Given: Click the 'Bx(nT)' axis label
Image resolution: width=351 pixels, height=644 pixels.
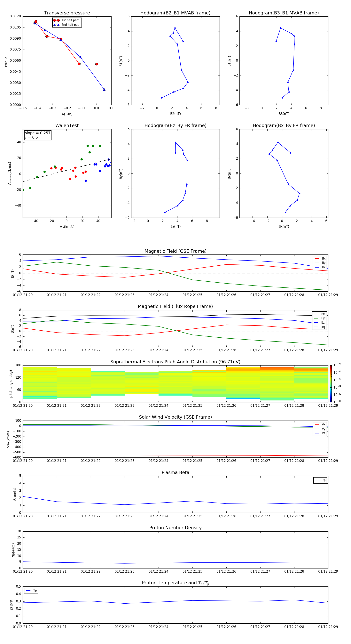Looking at the screenshot, I should pyautogui.click(x=284, y=227).
